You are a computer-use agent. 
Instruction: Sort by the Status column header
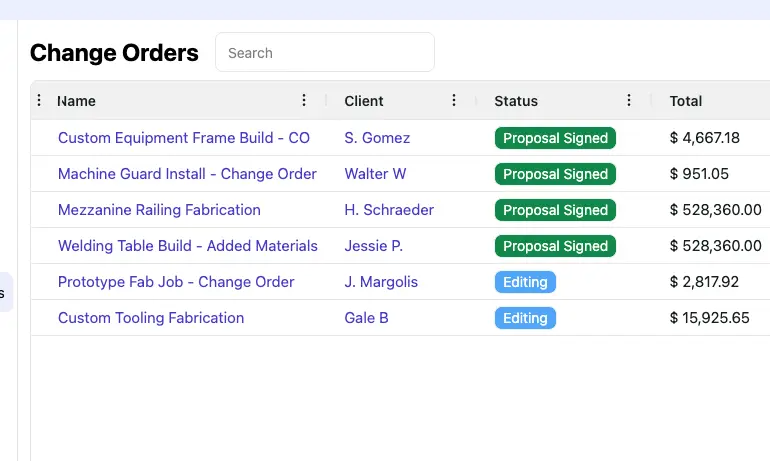pos(516,101)
